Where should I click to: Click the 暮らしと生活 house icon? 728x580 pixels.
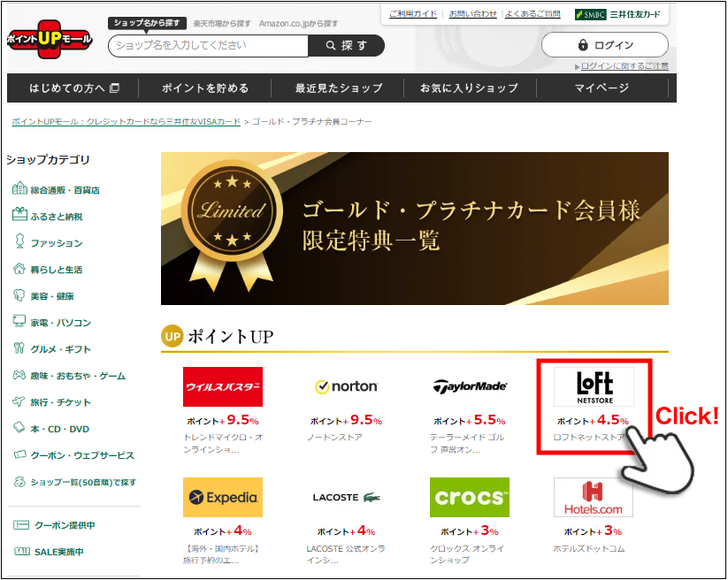pos(19,269)
